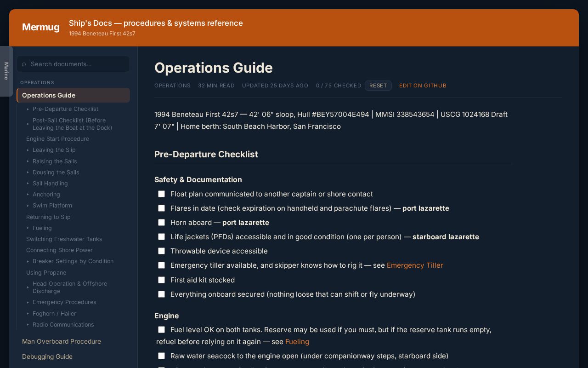Tick the Life jackets (PFDs) accessible checkbox
The width and height of the screenshot is (588, 368).
(x=161, y=237)
